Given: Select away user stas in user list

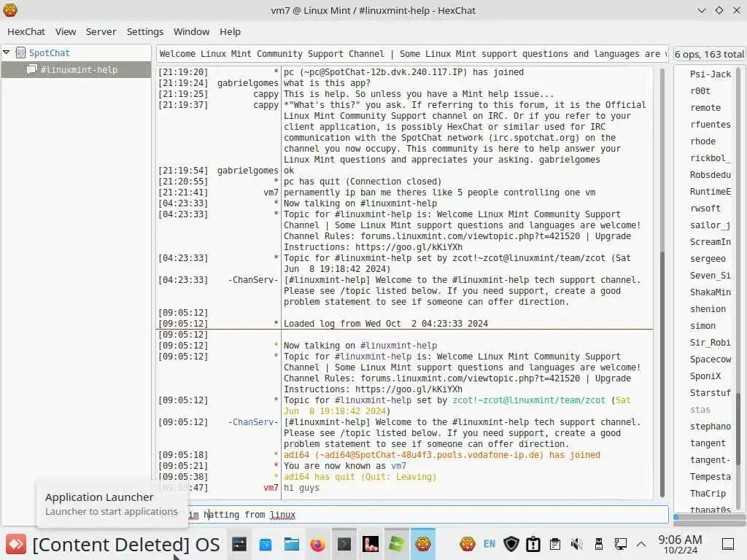Looking at the screenshot, I should pyautogui.click(x=700, y=410).
